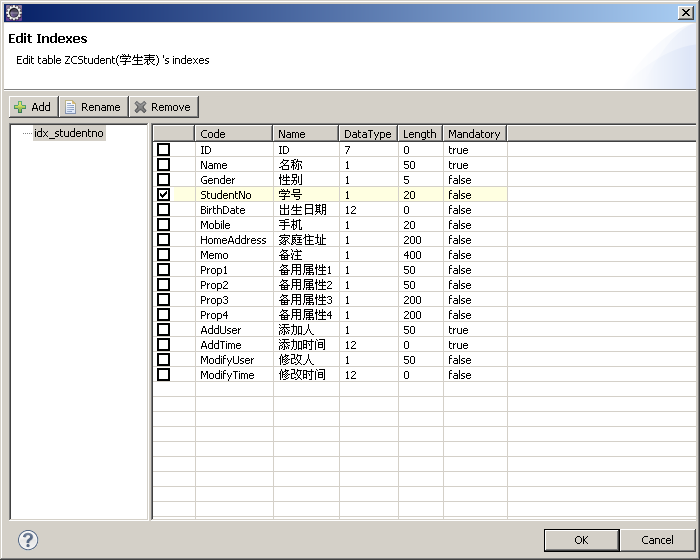700x560 pixels.
Task: Sort by the DataType column header
Action: tap(367, 133)
